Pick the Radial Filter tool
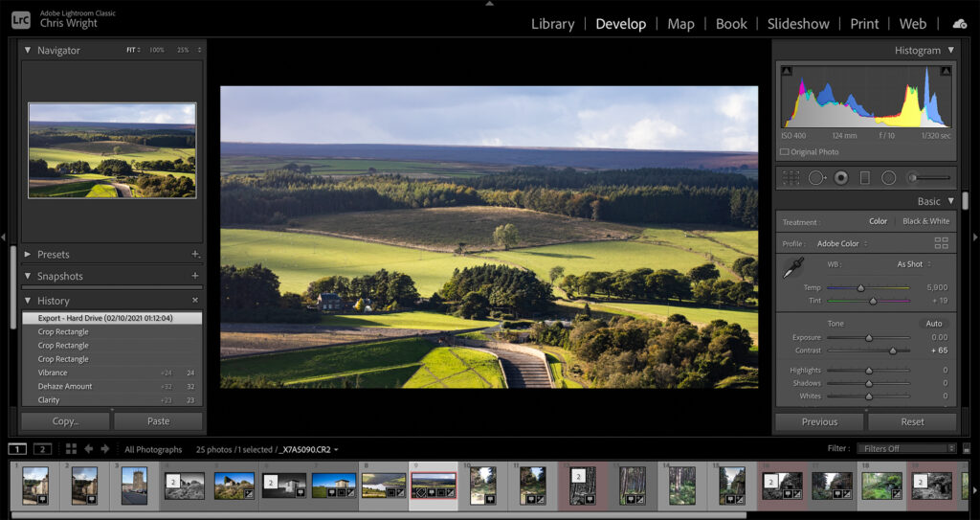The width and height of the screenshot is (980, 520). pyautogui.click(x=888, y=177)
